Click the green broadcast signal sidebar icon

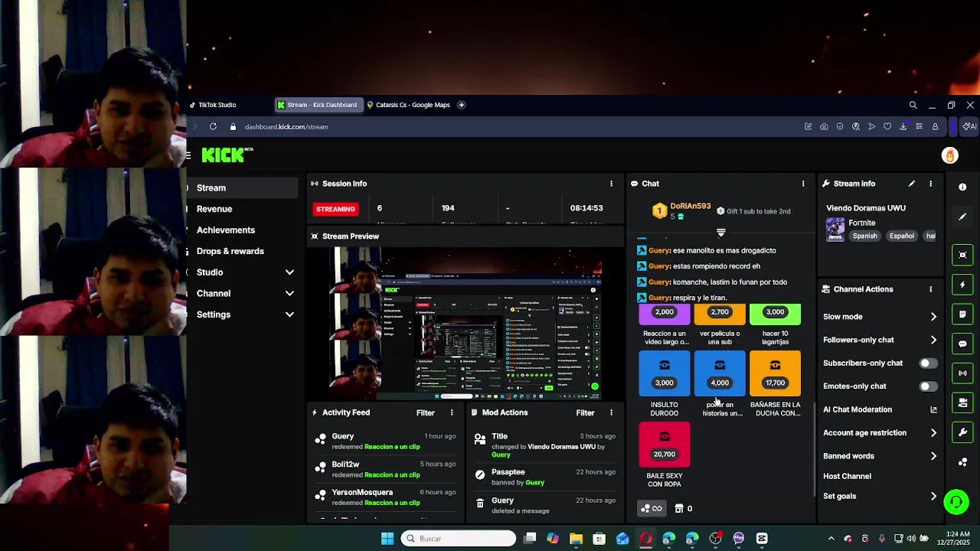tap(962, 373)
